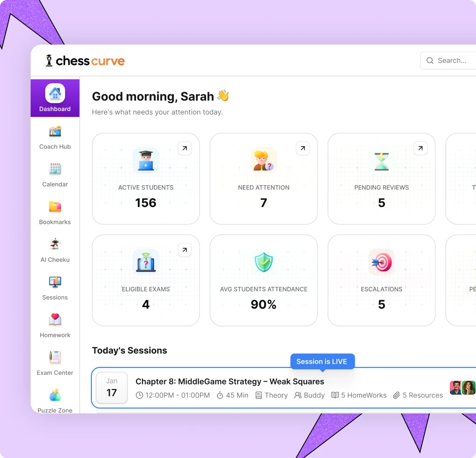Click the search magnifier icon

click(430, 60)
